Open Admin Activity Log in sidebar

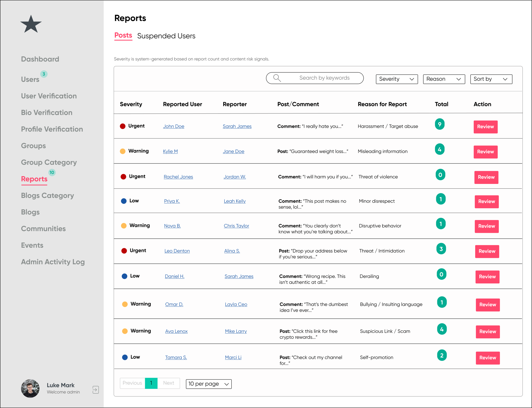point(53,262)
